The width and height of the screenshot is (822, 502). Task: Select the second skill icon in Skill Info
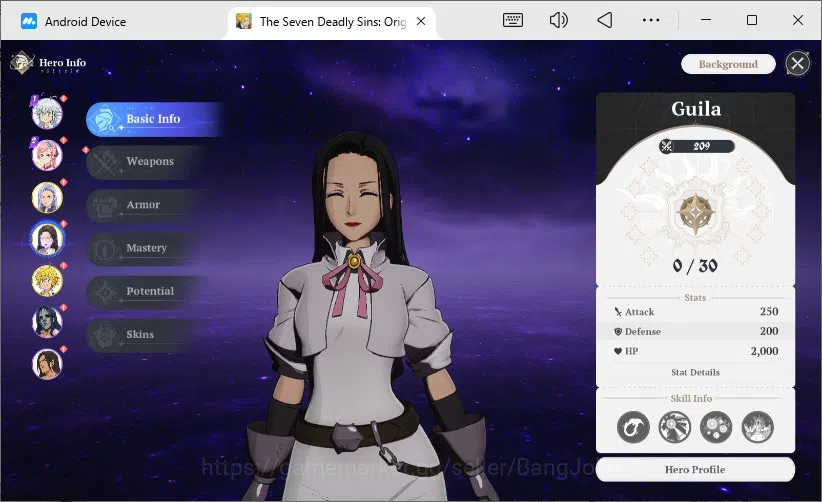pos(675,427)
